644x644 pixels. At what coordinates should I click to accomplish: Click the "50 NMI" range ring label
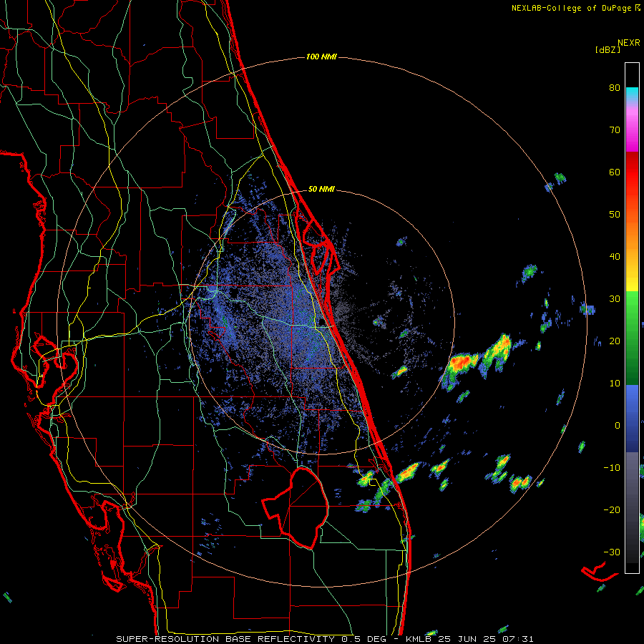coord(321,189)
